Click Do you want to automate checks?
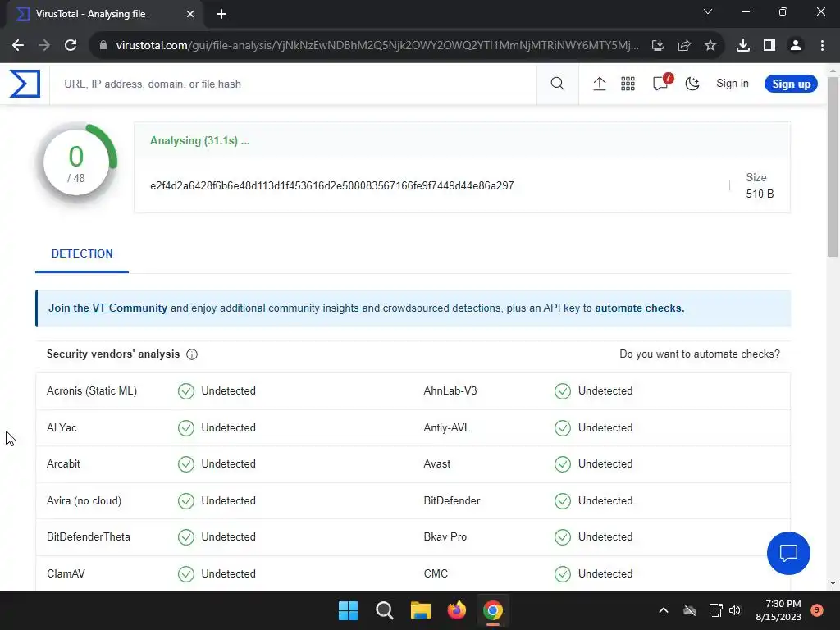This screenshot has height=630, width=840. [700, 354]
